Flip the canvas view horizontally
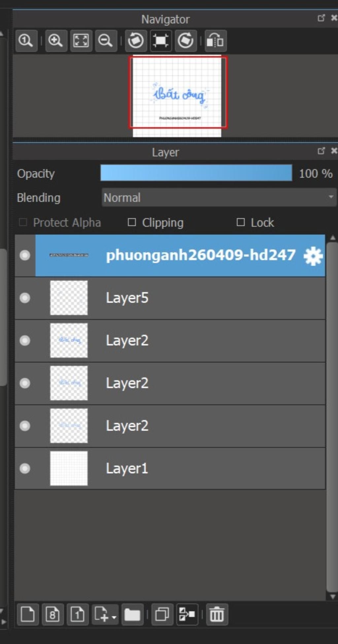338x644 pixels. click(x=216, y=41)
